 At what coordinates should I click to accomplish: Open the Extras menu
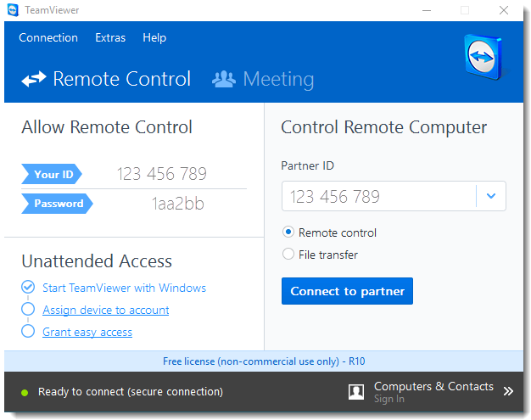point(110,38)
